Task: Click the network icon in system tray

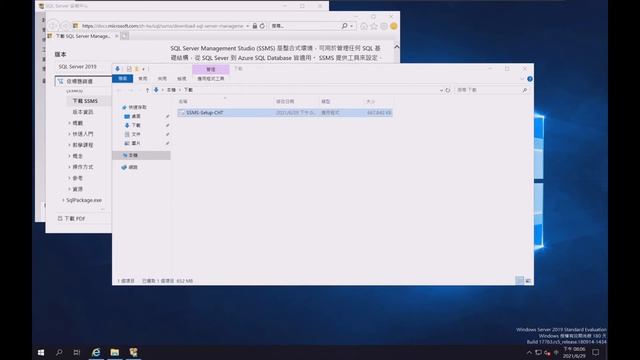Action: pos(538,352)
